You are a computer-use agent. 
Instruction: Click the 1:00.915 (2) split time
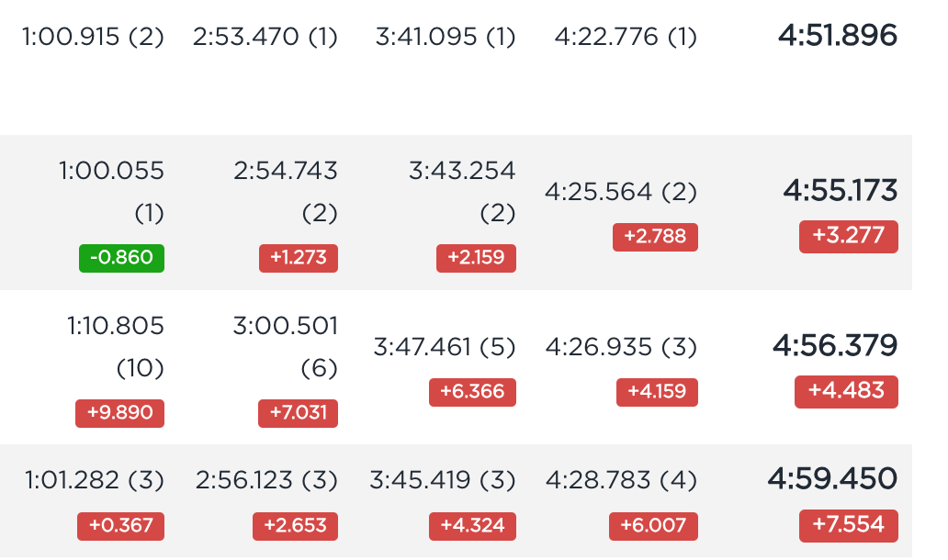point(93,37)
